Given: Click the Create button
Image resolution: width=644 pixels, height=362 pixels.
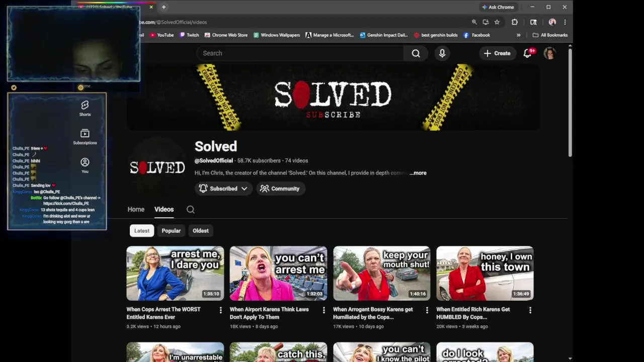Looking at the screenshot, I should pos(497,53).
